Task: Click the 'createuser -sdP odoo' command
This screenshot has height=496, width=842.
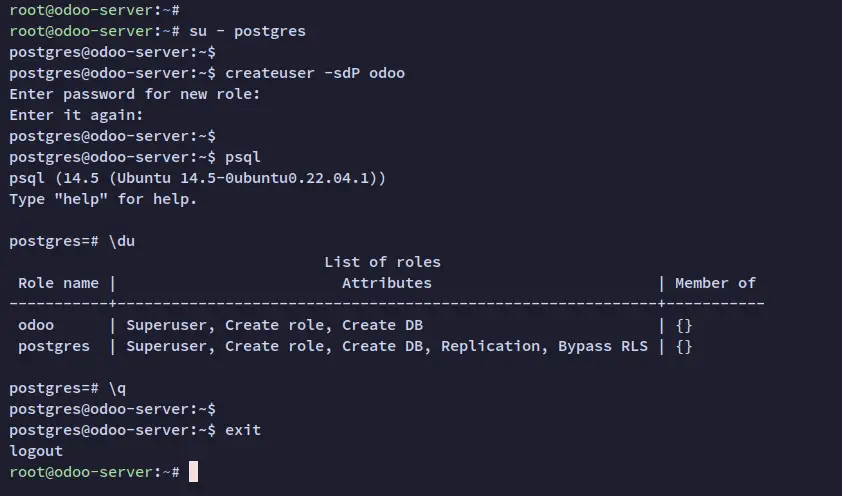Action: coord(315,73)
